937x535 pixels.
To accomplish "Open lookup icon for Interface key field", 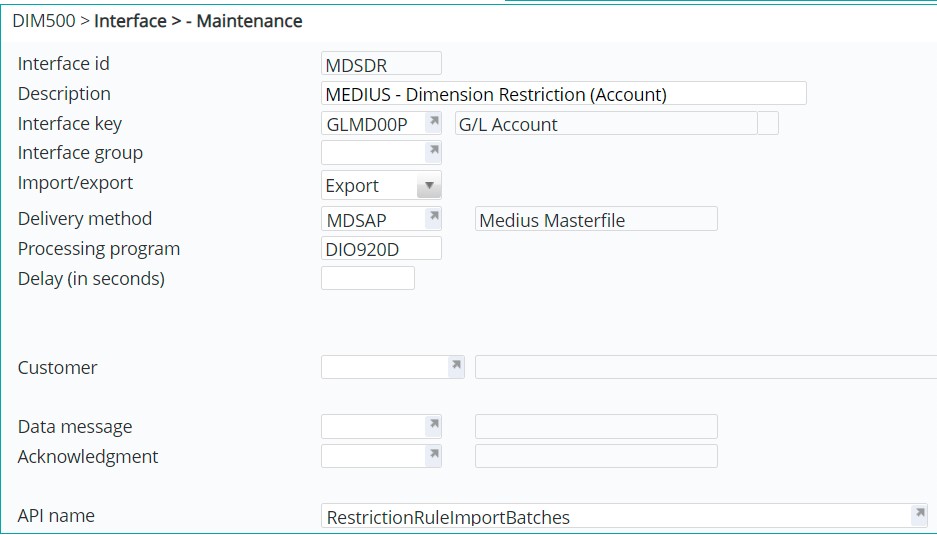I will coord(433,122).
